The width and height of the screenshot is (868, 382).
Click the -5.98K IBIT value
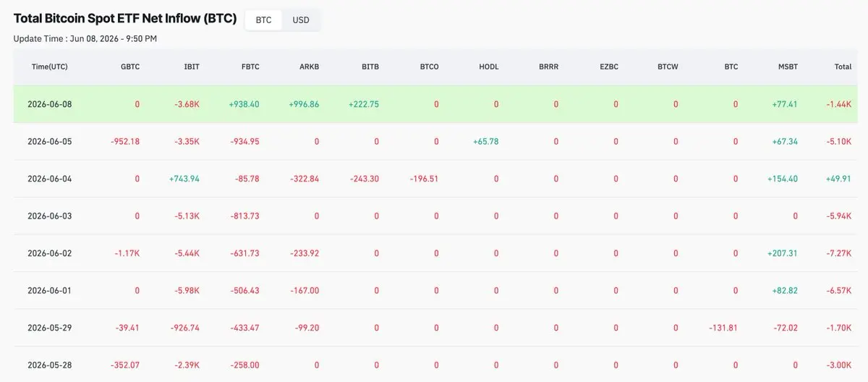point(187,290)
